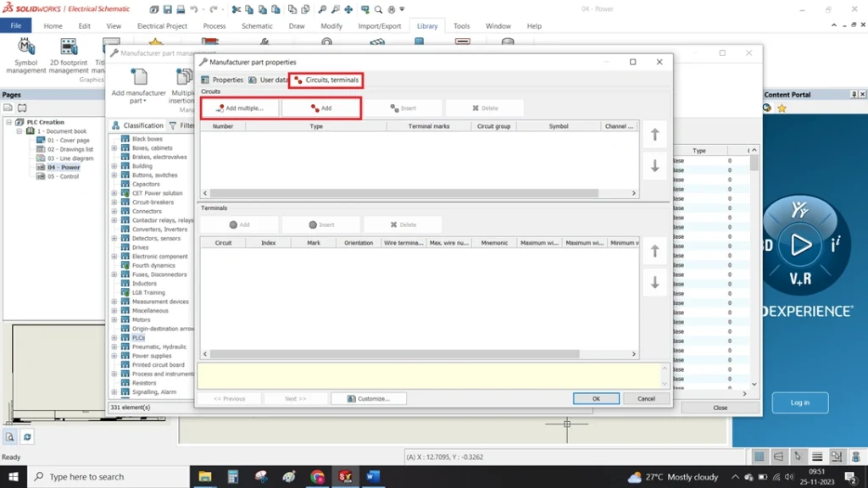This screenshot has width=868, height=488.
Task: Expand the PLCs classification node
Action: pos(114,337)
